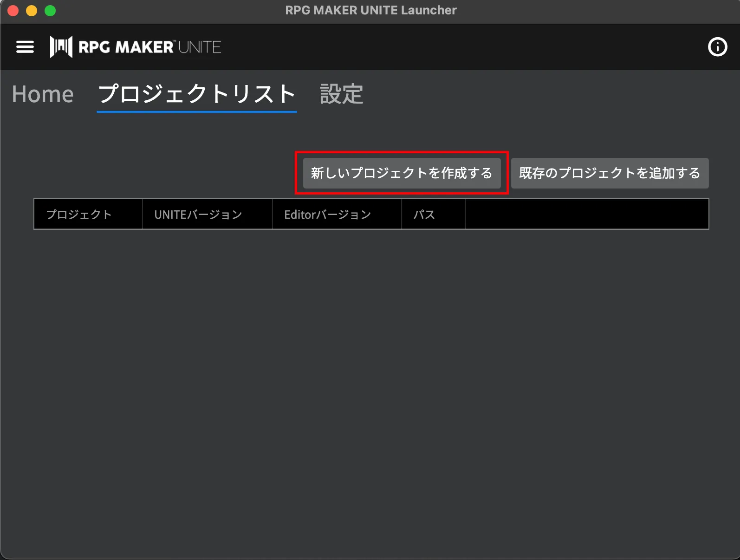
Task: Click the RPG Maker castle logo emblem
Action: [61, 47]
